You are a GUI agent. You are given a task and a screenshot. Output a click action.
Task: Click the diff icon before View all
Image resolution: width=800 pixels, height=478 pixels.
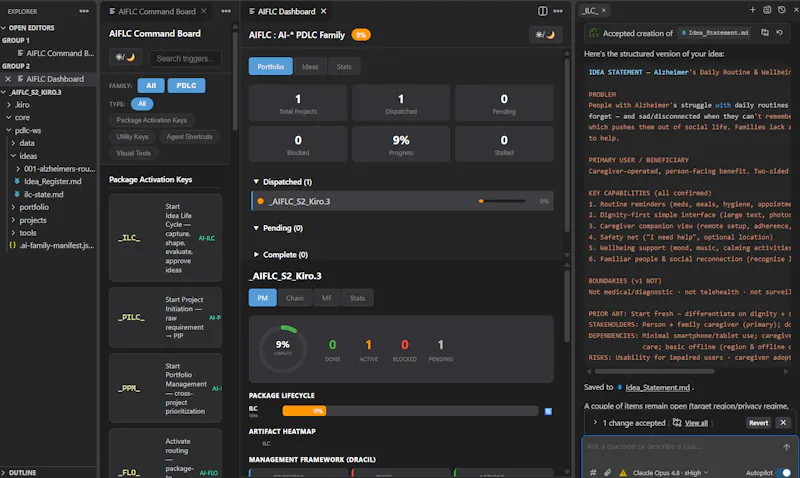click(x=677, y=422)
